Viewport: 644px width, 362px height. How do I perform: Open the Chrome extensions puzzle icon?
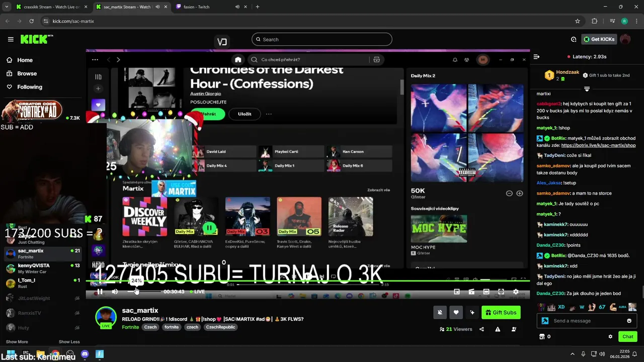(595, 21)
